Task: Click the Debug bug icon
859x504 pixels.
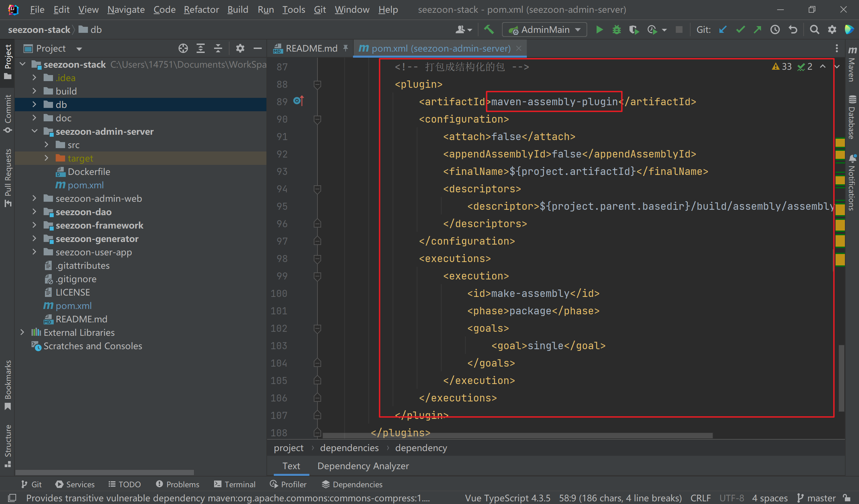Action: pyautogui.click(x=616, y=29)
